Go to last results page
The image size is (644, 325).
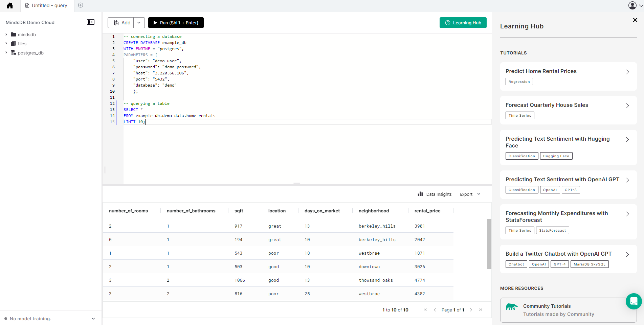(480, 310)
